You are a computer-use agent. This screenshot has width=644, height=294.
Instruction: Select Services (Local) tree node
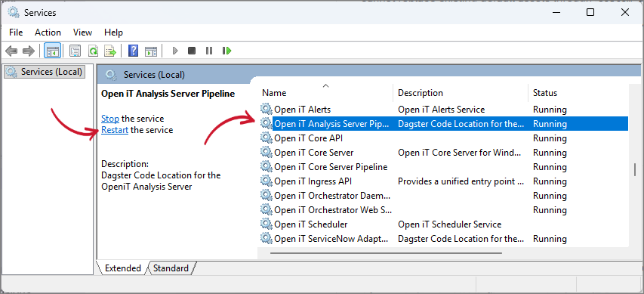click(x=45, y=72)
